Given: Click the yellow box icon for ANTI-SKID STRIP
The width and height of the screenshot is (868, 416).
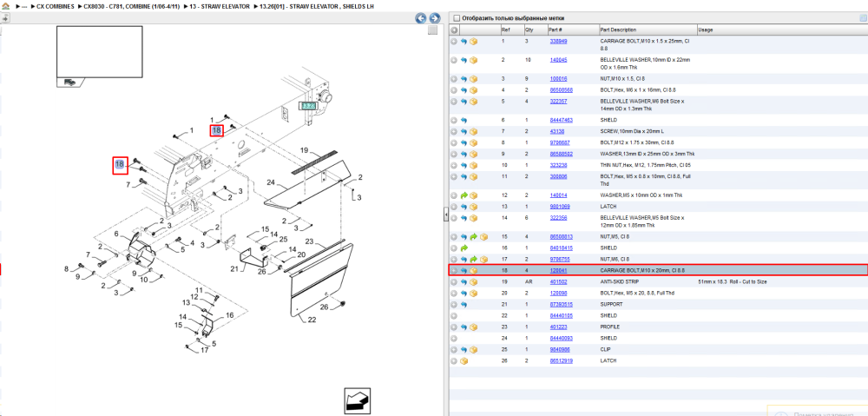Looking at the screenshot, I should [474, 282].
